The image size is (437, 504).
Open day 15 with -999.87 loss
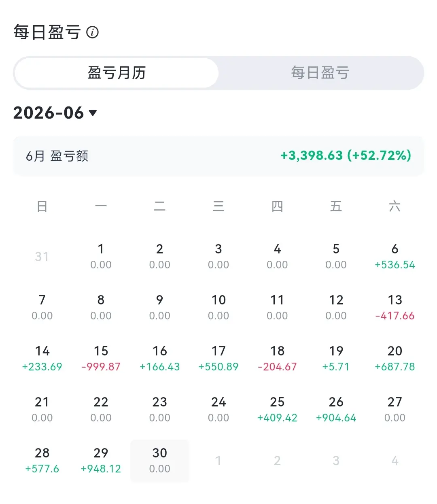click(101, 359)
